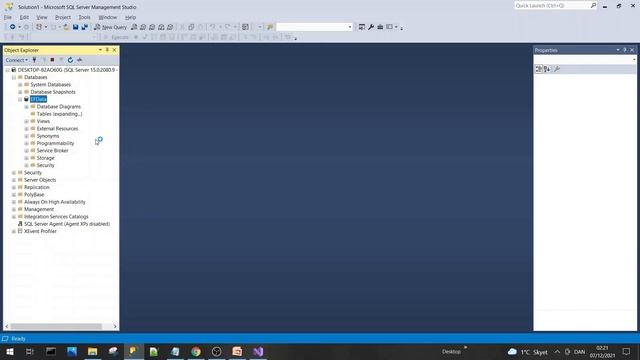Image resolution: width=640 pixels, height=360 pixels.
Task: Open the File menu
Action: (x=8, y=17)
